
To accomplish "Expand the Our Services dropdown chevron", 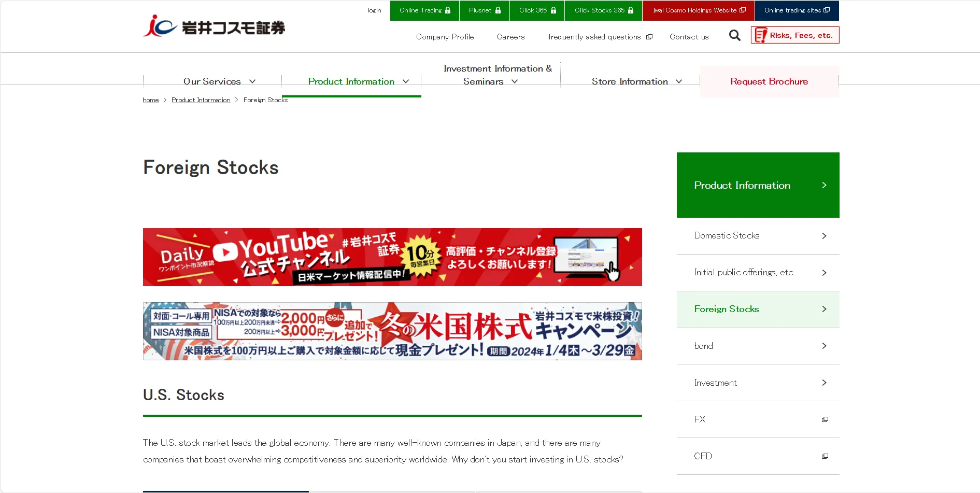I will [252, 81].
